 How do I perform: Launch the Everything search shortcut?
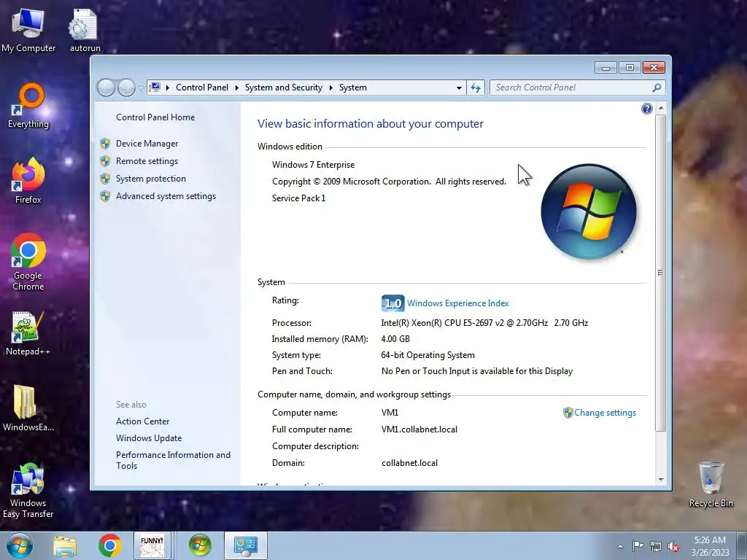28,106
